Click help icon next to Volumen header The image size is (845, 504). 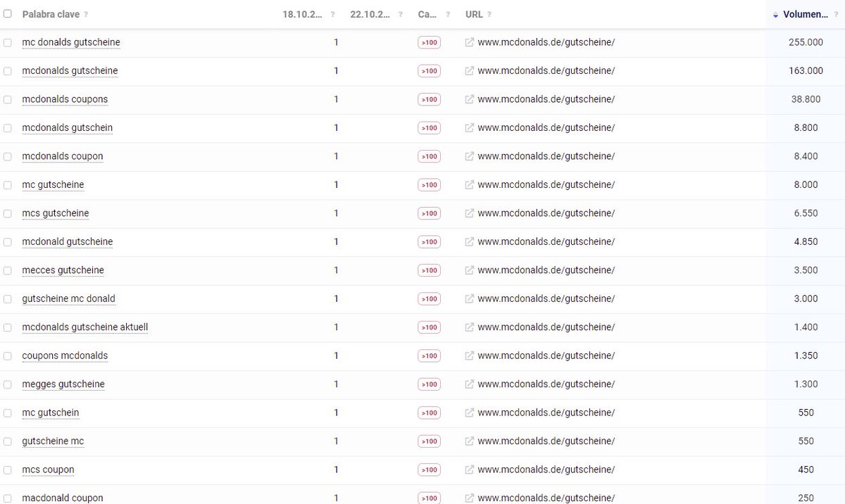click(836, 15)
